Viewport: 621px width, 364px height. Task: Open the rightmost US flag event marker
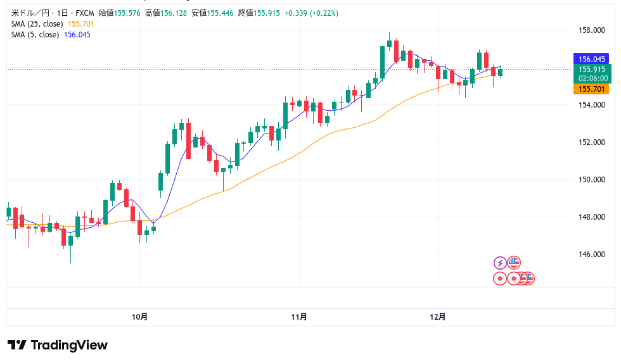[530, 278]
